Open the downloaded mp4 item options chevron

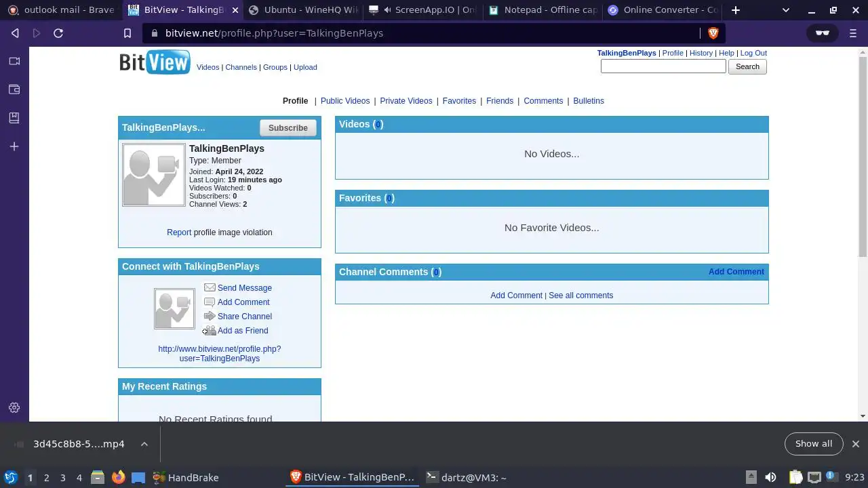coord(144,444)
